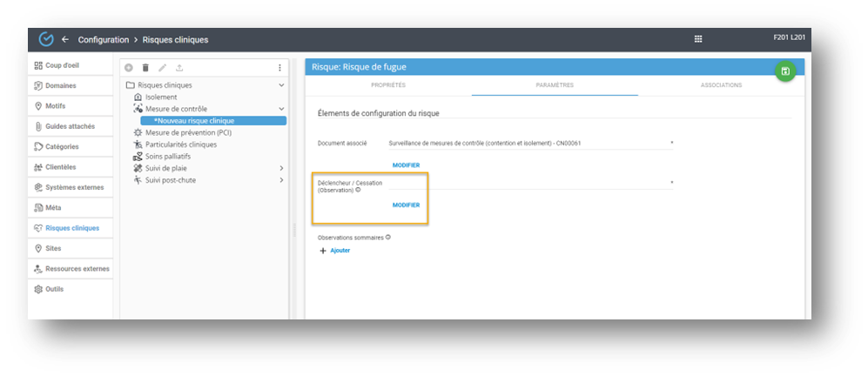Click the pencil edit icon in tree toolbar
The width and height of the screenshot is (868, 376).
pos(162,67)
